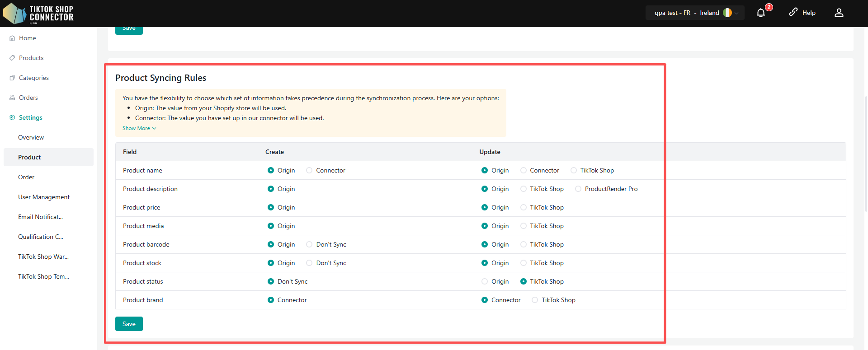Viewport: 868px width, 350px height.
Task: Select Connector for Product brand Update
Action: coord(485,300)
